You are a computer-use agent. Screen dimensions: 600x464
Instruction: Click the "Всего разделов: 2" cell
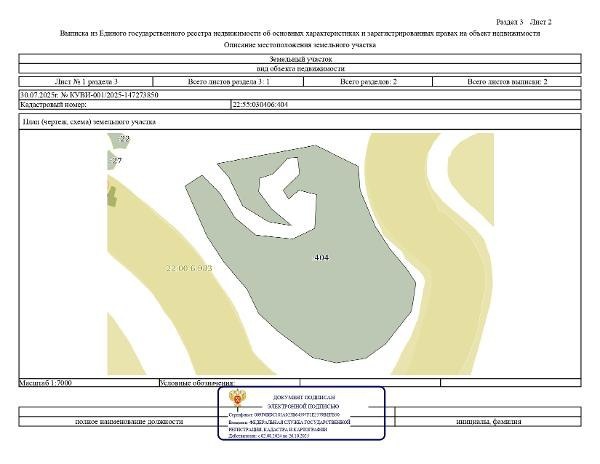coord(368,82)
